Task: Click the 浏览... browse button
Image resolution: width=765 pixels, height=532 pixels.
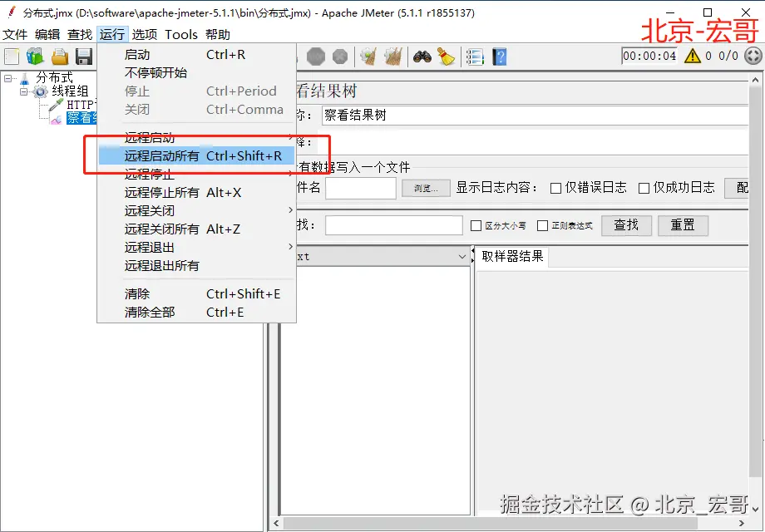Action: point(426,188)
